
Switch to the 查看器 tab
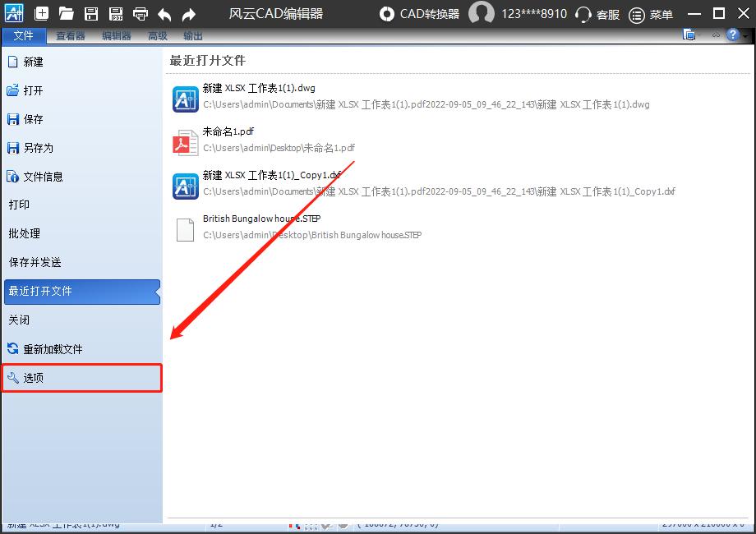tap(71, 35)
